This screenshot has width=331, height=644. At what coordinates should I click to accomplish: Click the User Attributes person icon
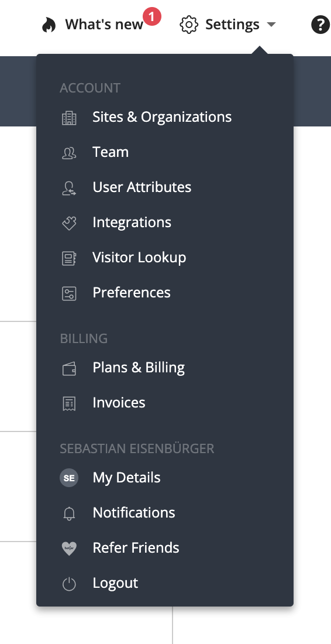69,188
